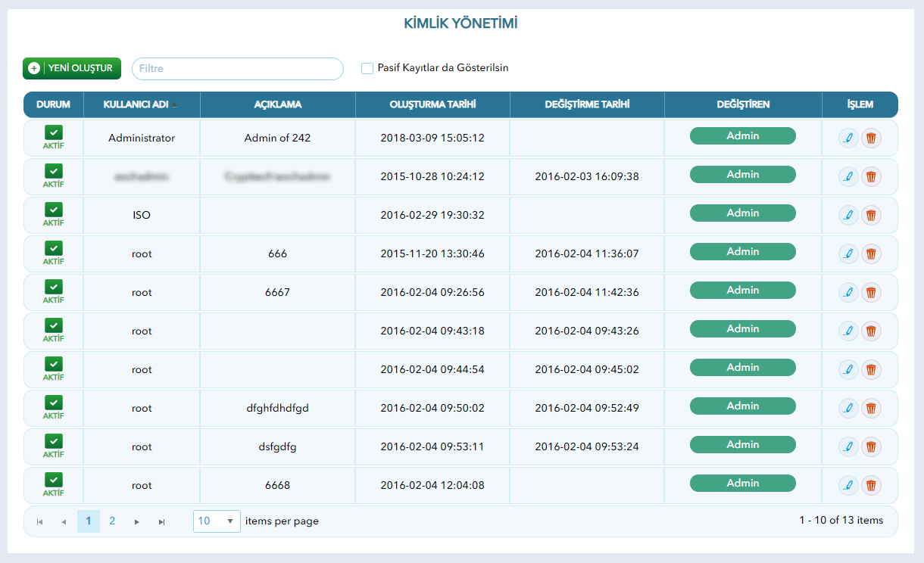Select the '2016-02-03 16:09:38' modification date

click(587, 177)
